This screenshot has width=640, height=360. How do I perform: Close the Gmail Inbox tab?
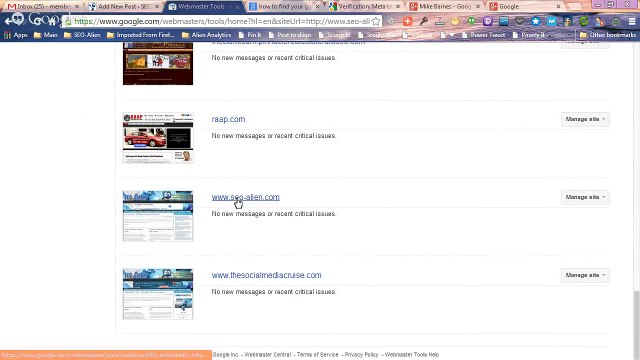point(77,7)
